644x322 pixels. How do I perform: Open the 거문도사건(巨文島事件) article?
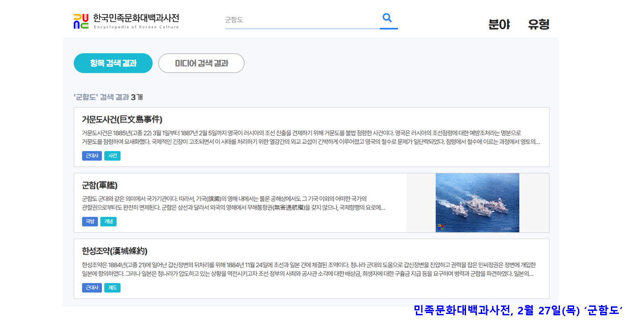[x=122, y=119]
